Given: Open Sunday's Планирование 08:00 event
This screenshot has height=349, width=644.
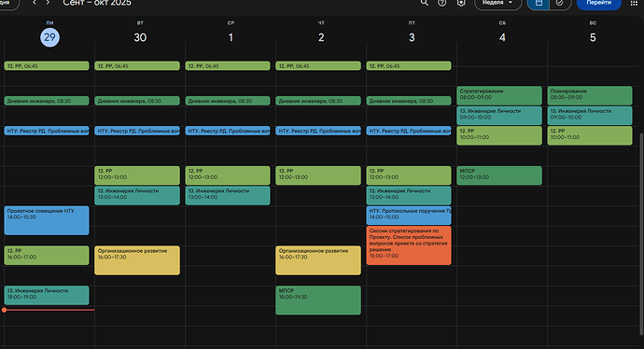Looking at the screenshot, I should (590, 95).
